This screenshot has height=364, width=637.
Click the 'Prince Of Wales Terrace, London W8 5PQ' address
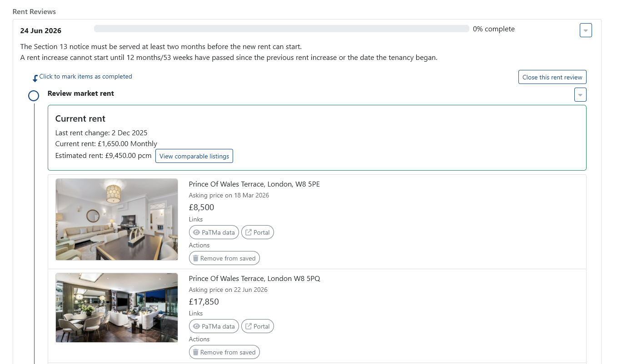coord(254,278)
